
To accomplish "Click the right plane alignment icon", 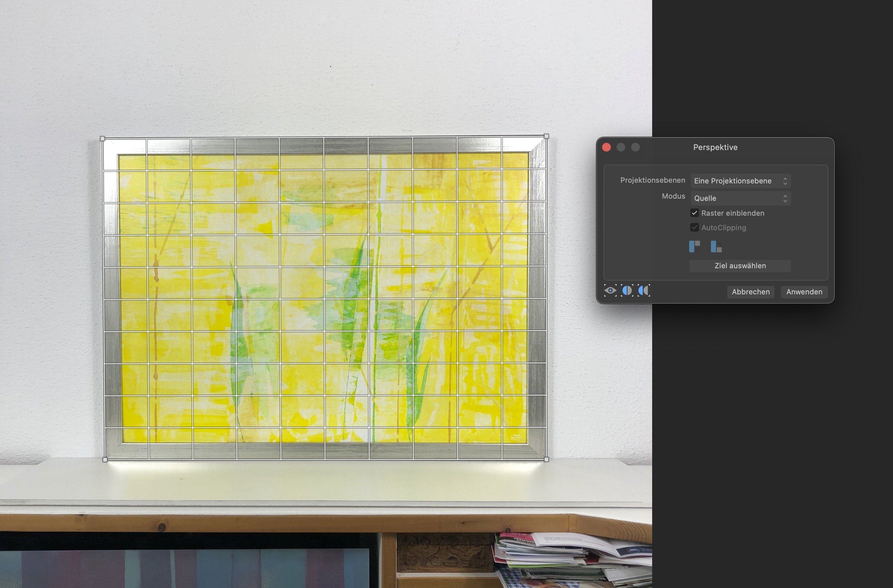I will (x=716, y=247).
